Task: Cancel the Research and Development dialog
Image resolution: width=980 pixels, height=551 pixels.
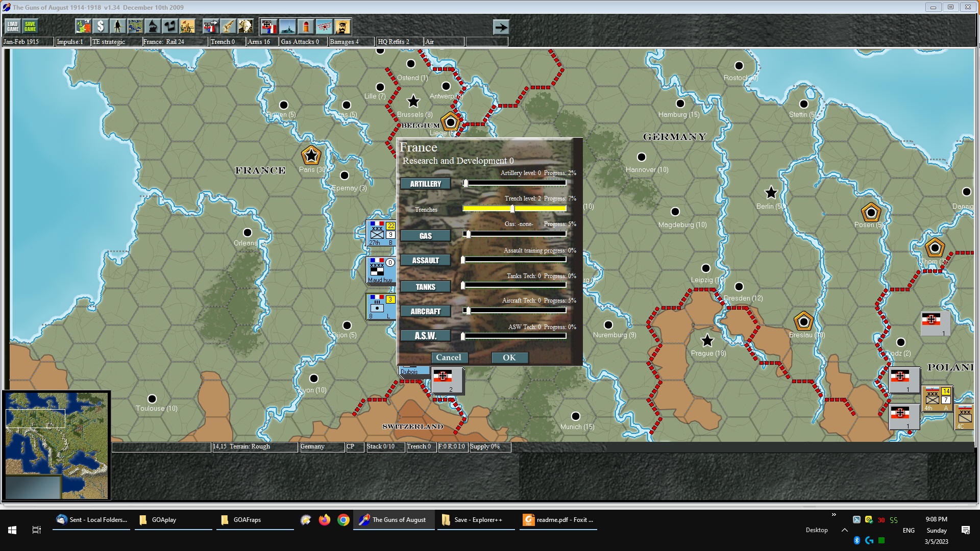Action: [x=449, y=358]
